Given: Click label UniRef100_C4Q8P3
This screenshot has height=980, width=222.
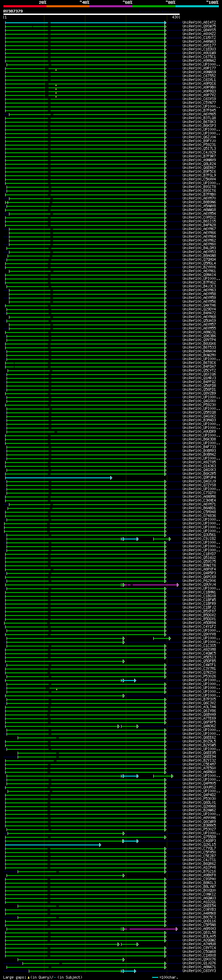Looking at the screenshot, I should [199, 841].
